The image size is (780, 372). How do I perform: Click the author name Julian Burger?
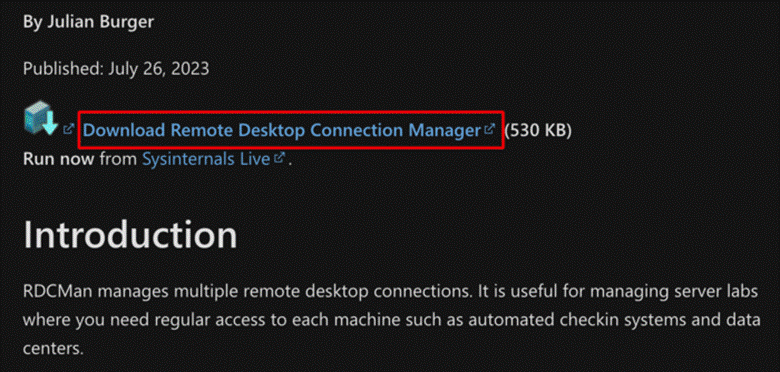tap(100, 23)
